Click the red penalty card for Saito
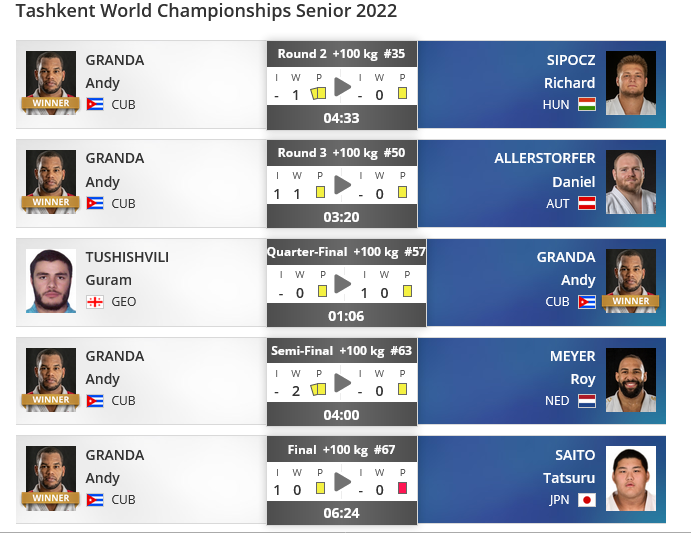Image resolution: width=691 pixels, height=533 pixels. [402, 488]
